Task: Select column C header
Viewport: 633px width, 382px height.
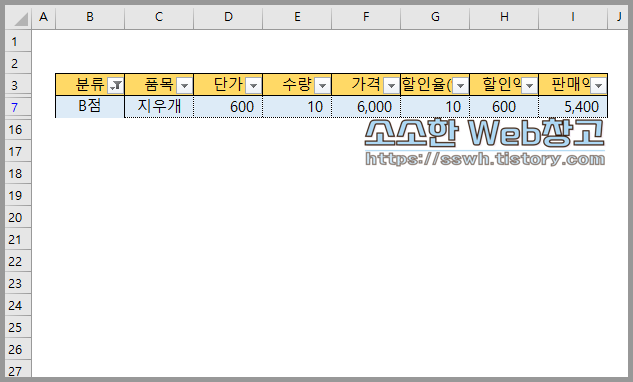Action: pyautogui.click(x=159, y=17)
